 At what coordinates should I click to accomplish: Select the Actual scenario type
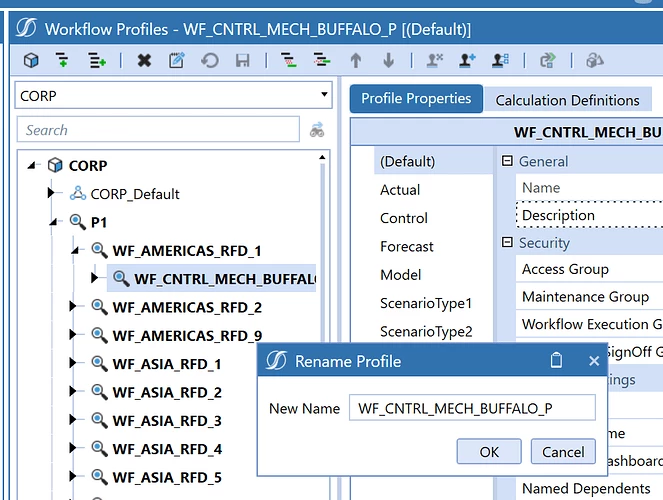coord(433,190)
